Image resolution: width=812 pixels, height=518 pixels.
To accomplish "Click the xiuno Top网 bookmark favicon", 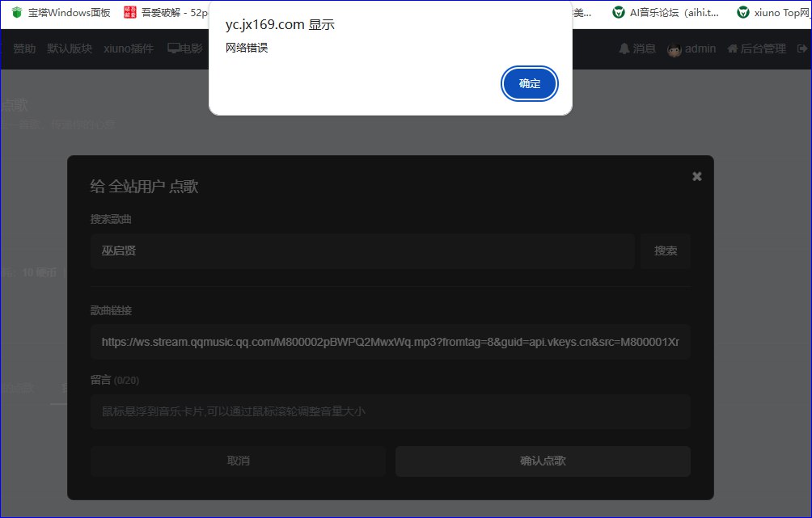I will 742,12.
